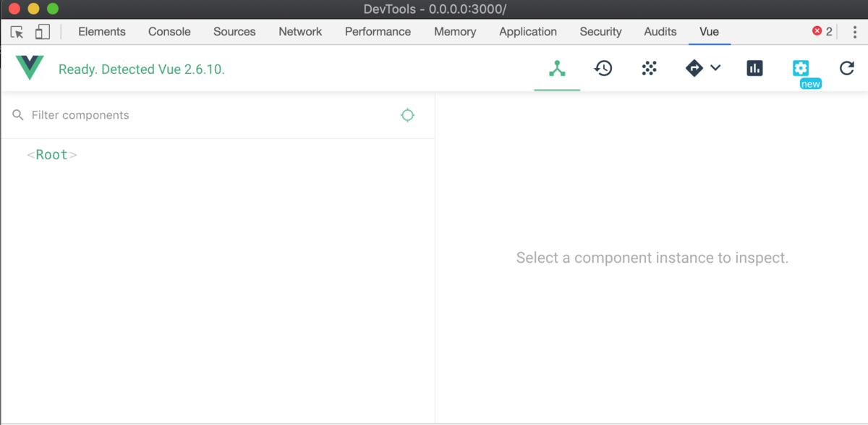Open the Routing view icon
Screen dimensions: 868x425
[694, 69]
